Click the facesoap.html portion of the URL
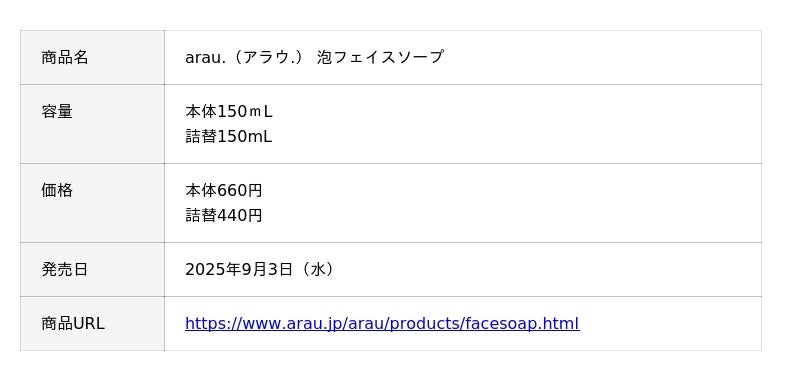800x381 pixels. point(523,323)
